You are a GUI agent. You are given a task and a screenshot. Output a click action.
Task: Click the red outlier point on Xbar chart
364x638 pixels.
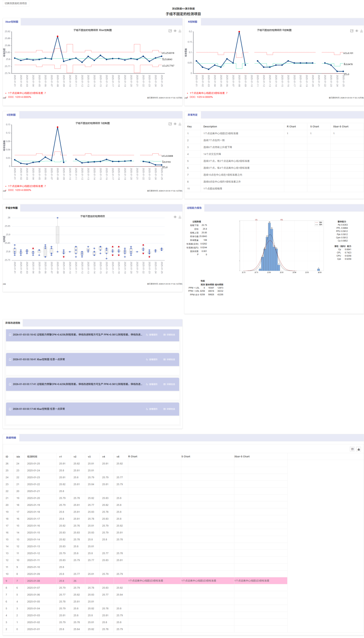(58, 36)
